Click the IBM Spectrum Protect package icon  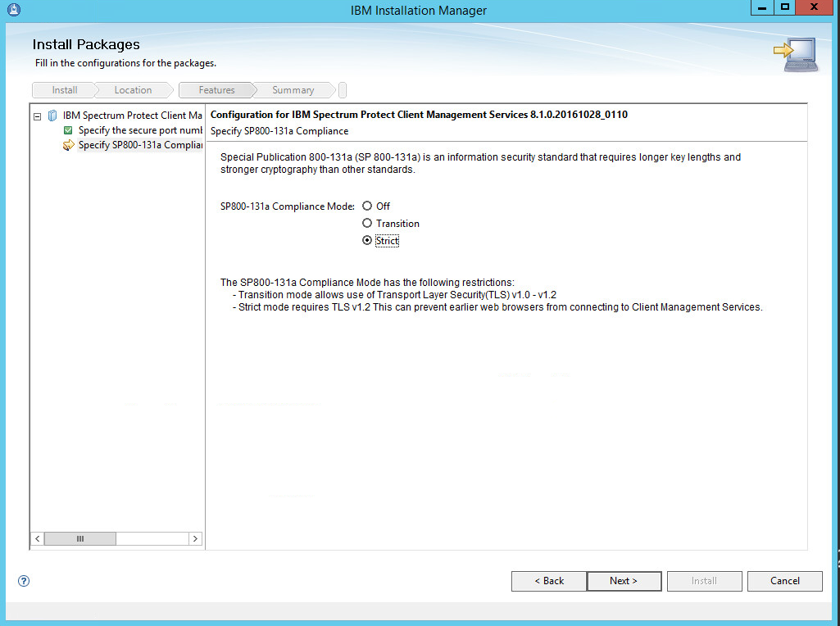click(52, 116)
